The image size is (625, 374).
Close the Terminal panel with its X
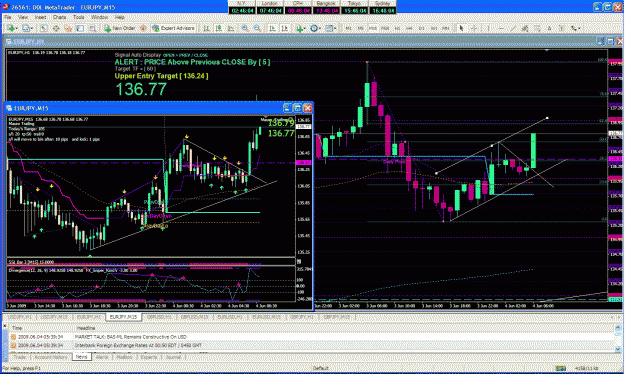click(x=5, y=326)
